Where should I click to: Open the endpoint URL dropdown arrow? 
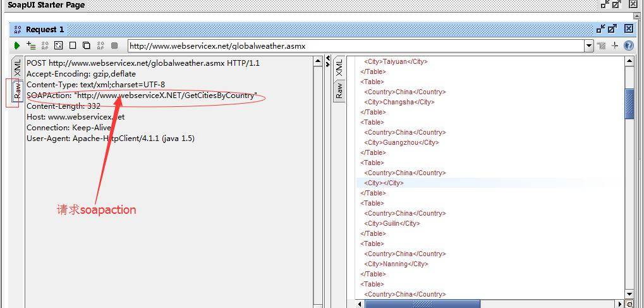590,46
